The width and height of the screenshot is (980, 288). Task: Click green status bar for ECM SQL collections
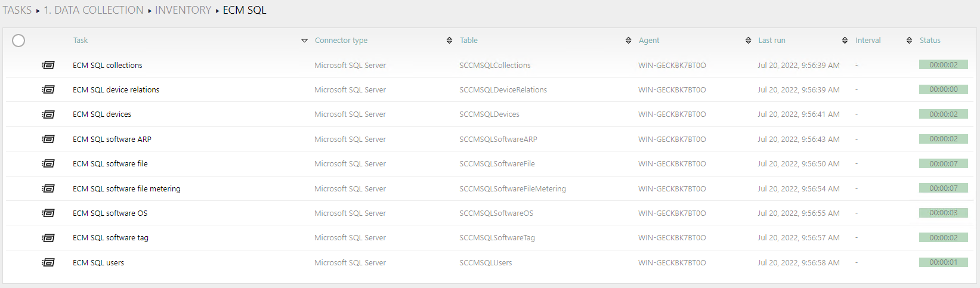coord(943,65)
